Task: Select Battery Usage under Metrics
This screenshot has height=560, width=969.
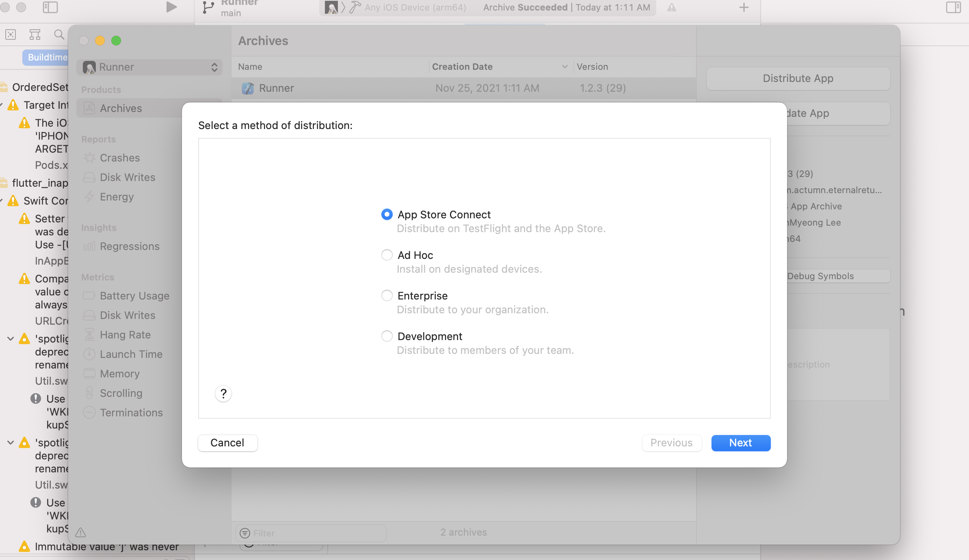Action: point(134,295)
